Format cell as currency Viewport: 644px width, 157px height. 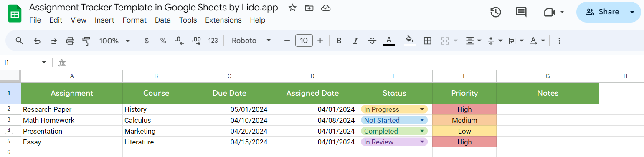147,41
